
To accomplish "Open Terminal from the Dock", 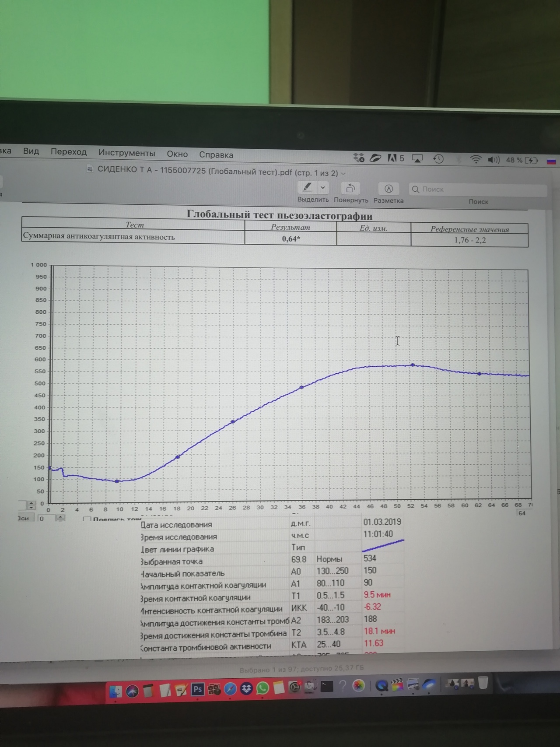I will click(x=326, y=687).
